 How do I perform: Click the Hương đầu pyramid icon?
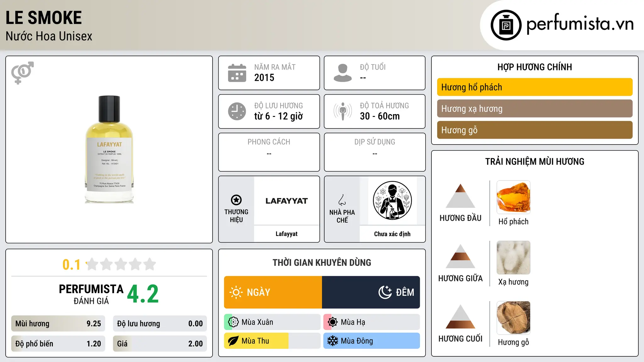(460, 196)
